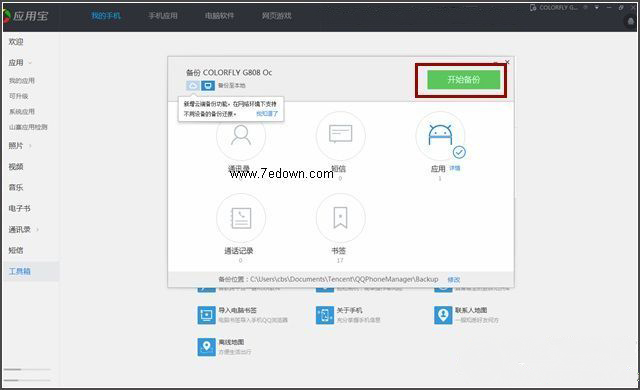Open 系统应用 in the sidebar
The height and width of the screenshot is (390, 640).
(22, 111)
